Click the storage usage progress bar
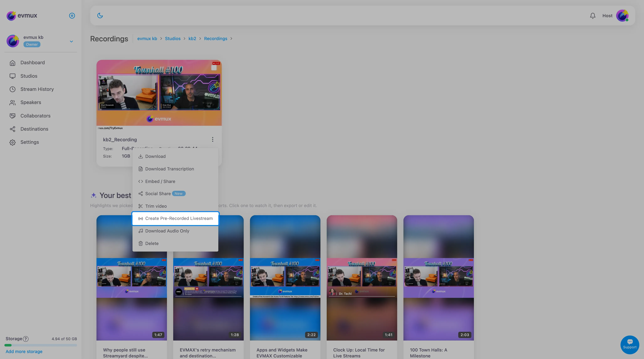 pyautogui.click(x=41, y=345)
